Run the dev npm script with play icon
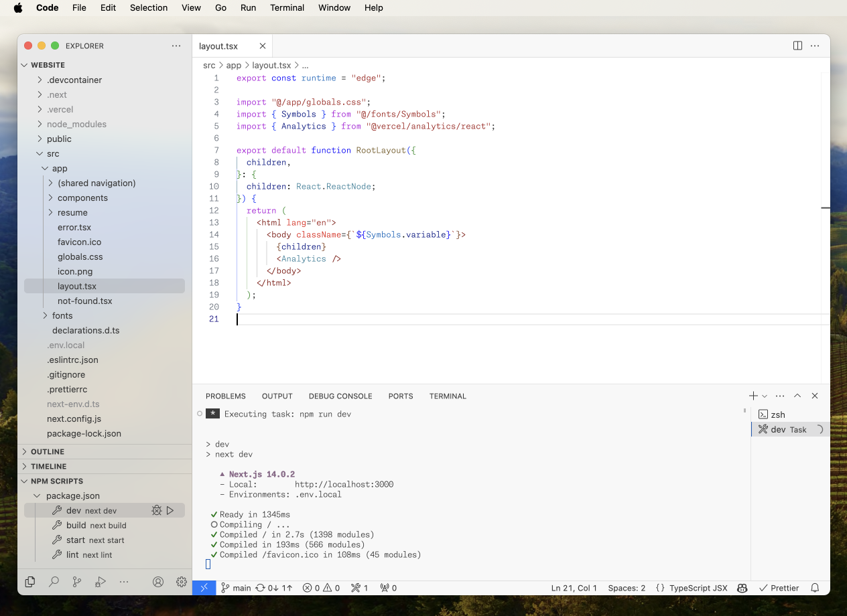 click(x=170, y=511)
